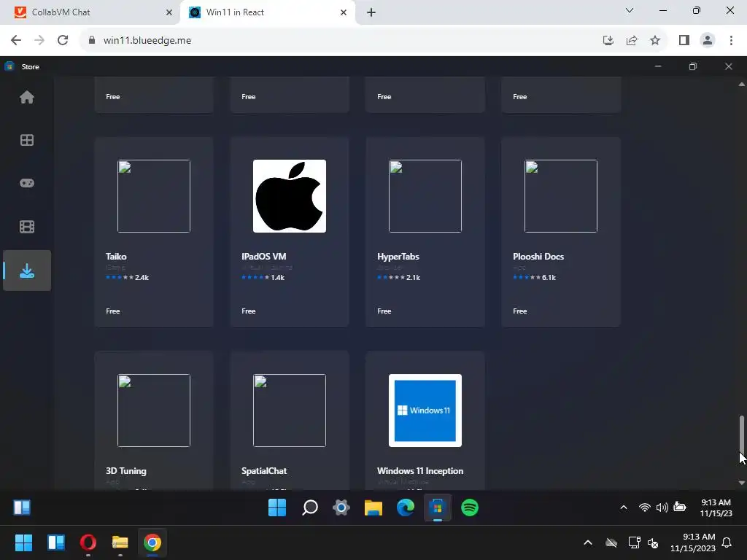Launch Spotify on inner taskbar
The width and height of the screenshot is (747, 560).
[470, 507]
